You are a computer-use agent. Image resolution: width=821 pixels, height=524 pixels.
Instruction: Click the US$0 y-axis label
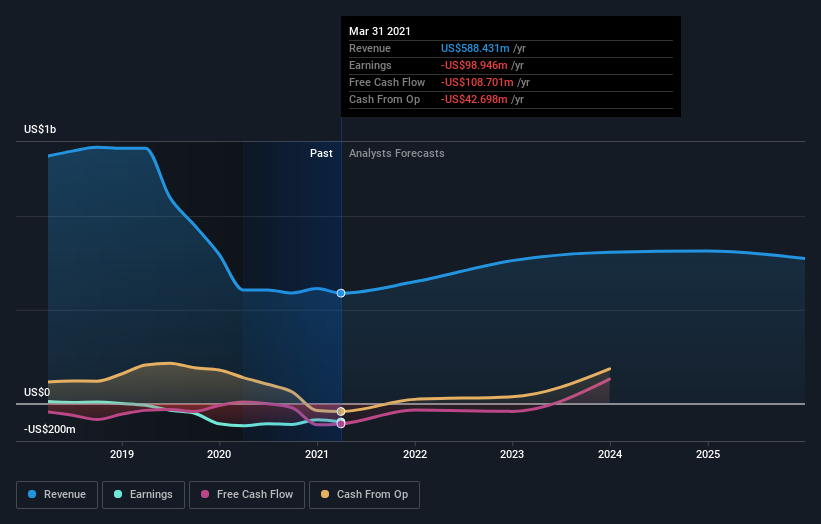point(37,392)
